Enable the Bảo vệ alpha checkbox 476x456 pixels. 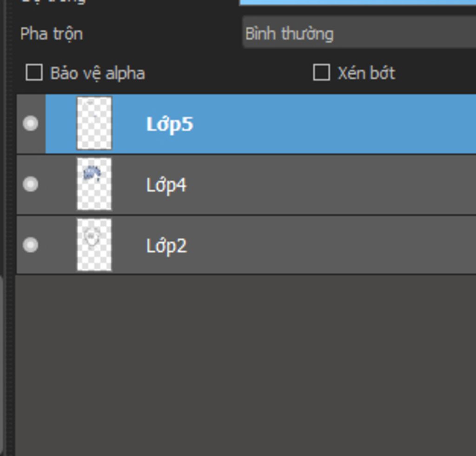tap(34, 73)
